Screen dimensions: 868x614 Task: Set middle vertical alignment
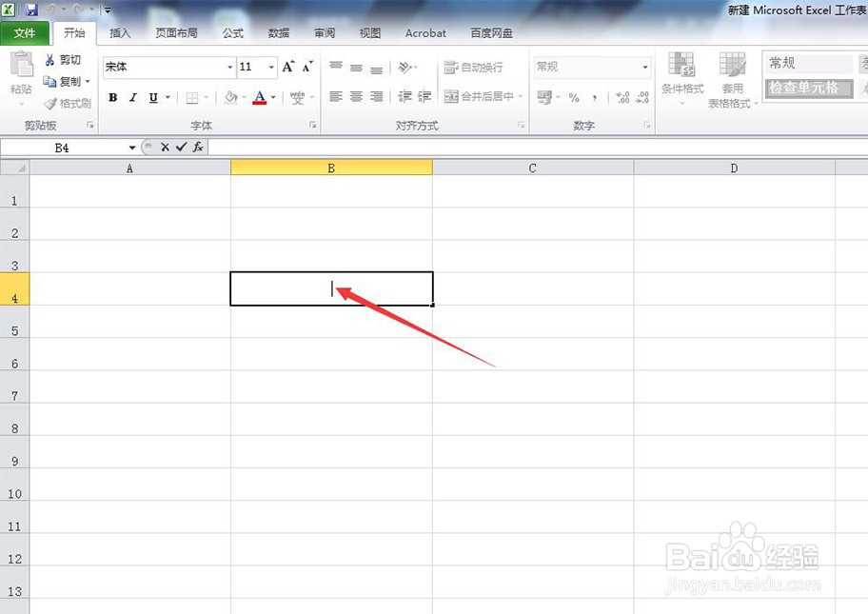click(356, 67)
